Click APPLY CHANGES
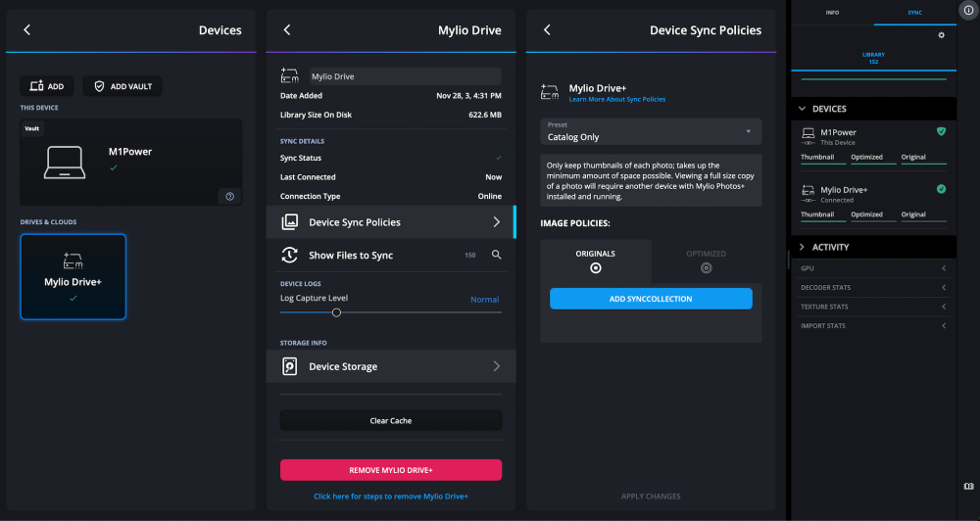The image size is (980, 521). pyautogui.click(x=651, y=496)
